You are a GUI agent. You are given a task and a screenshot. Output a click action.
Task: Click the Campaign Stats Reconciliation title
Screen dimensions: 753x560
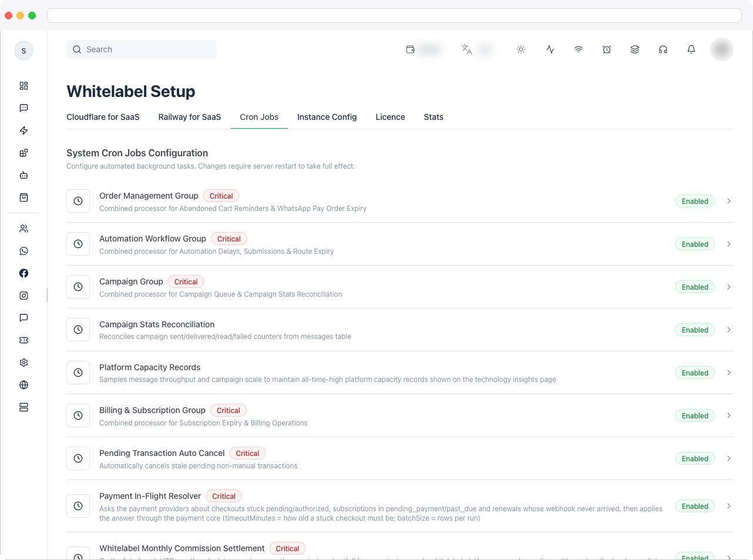click(157, 324)
